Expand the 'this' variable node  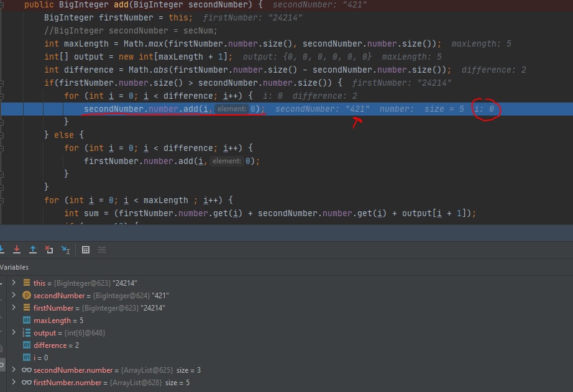click(14, 283)
